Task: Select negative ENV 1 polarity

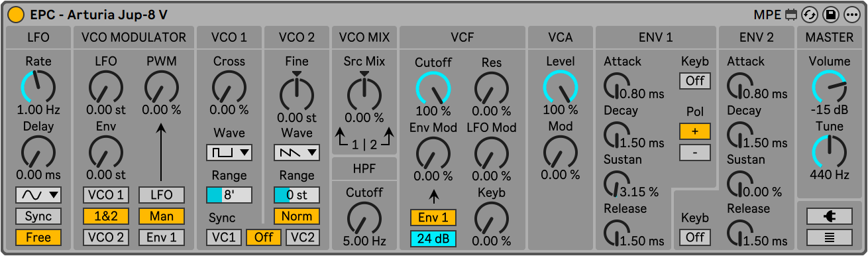Action: (694, 153)
